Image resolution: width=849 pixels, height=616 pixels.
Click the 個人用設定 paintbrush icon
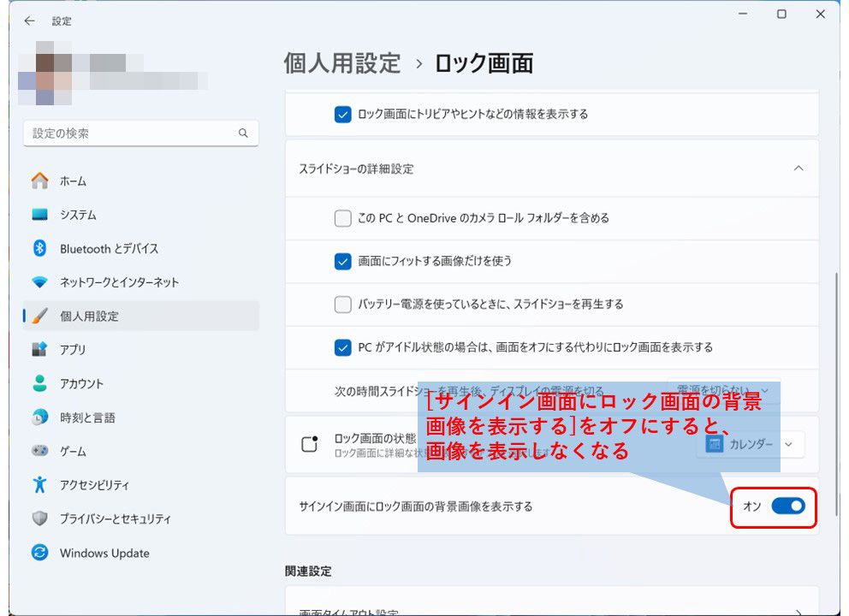click(39, 316)
